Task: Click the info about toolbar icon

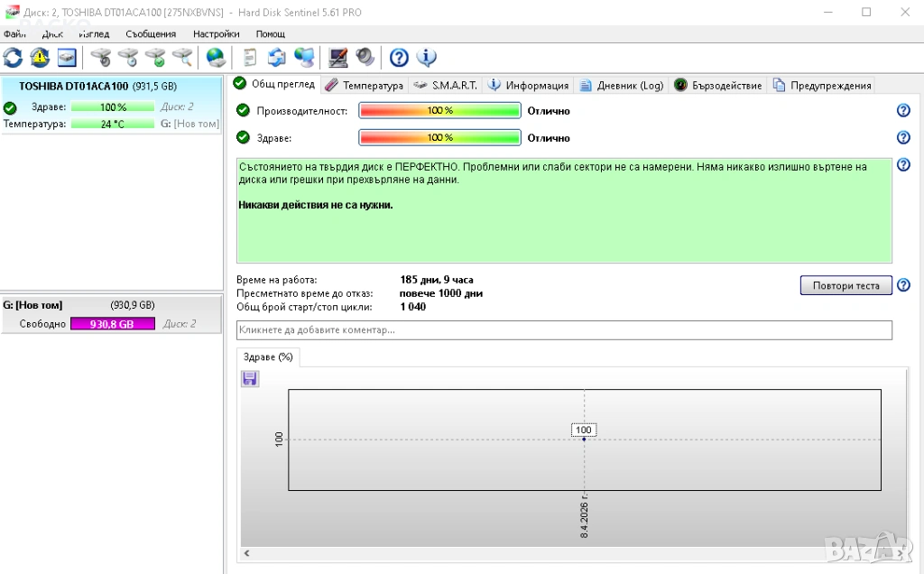Action: [x=426, y=58]
